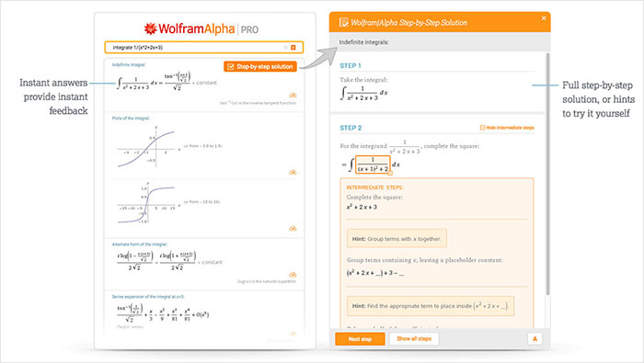Click 'Alternate form of the integral:' title
This screenshot has height=363, width=644.
[140, 244]
